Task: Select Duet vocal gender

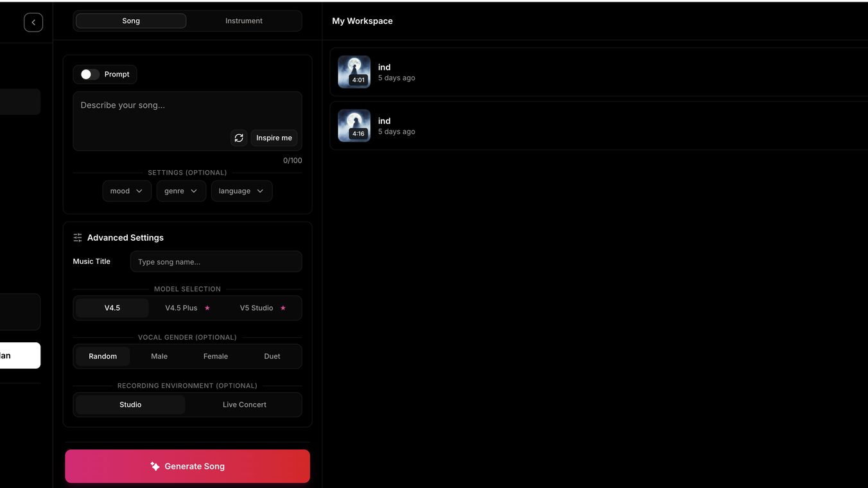Action: 272,356
